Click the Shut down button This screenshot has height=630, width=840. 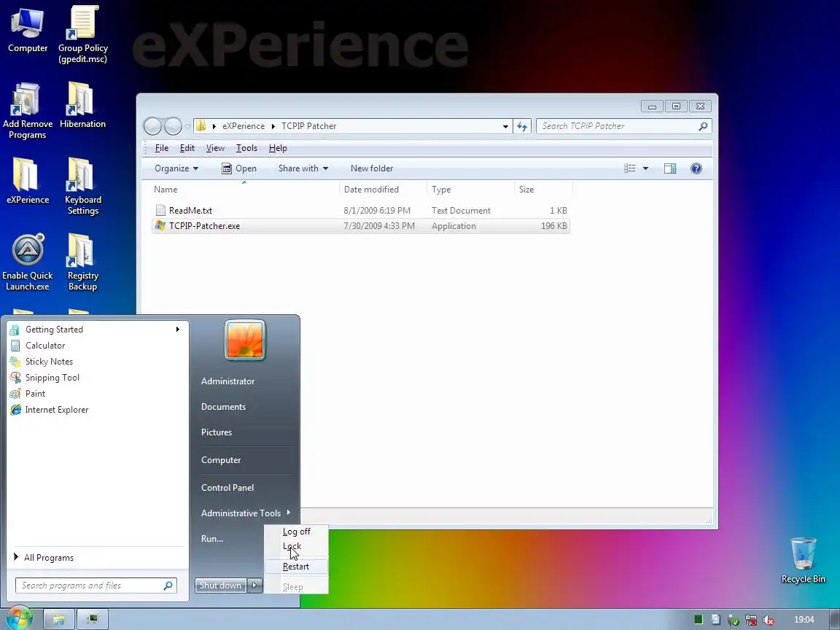(221, 585)
